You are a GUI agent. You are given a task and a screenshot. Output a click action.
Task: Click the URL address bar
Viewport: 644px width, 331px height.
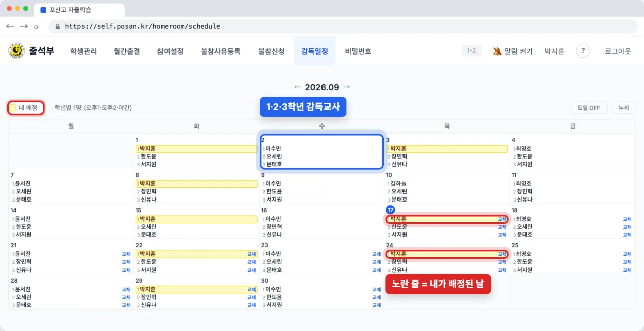(x=343, y=26)
